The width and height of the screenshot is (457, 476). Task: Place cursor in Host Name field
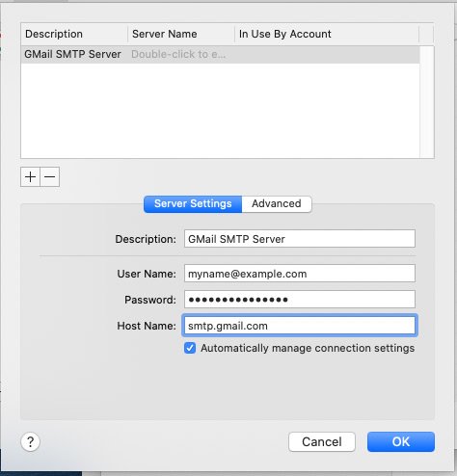point(300,326)
